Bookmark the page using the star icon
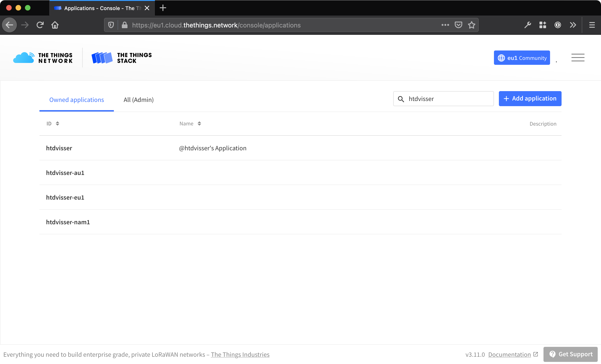The height and width of the screenshot is (364, 601). coord(471,25)
